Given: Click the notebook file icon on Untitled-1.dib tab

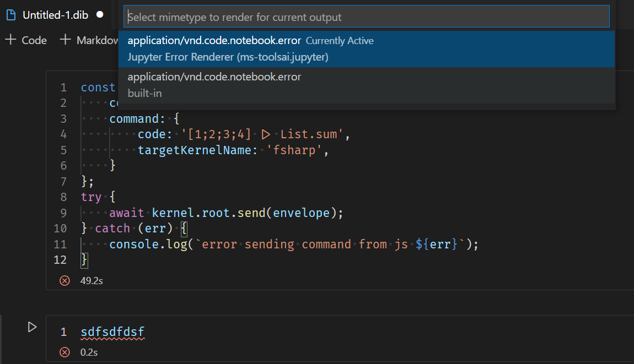Looking at the screenshot, I should (x=10, y=15).
